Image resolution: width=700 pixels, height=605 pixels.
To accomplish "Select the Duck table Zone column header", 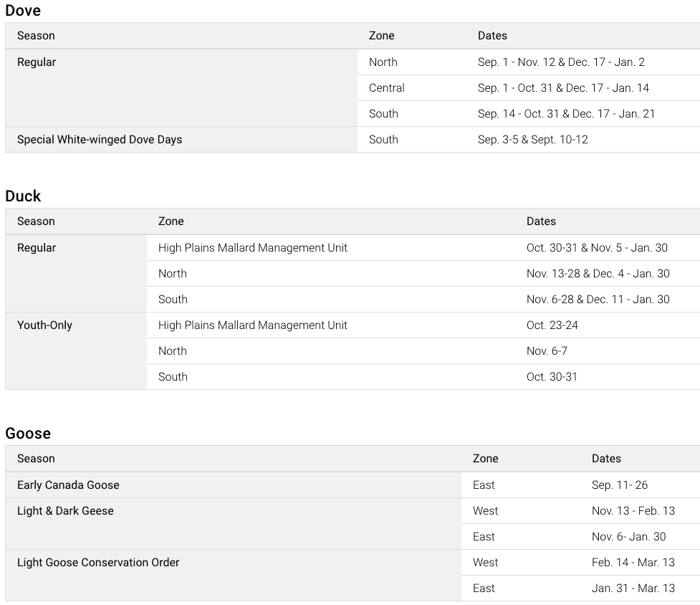I will click(x=171, y=221).
